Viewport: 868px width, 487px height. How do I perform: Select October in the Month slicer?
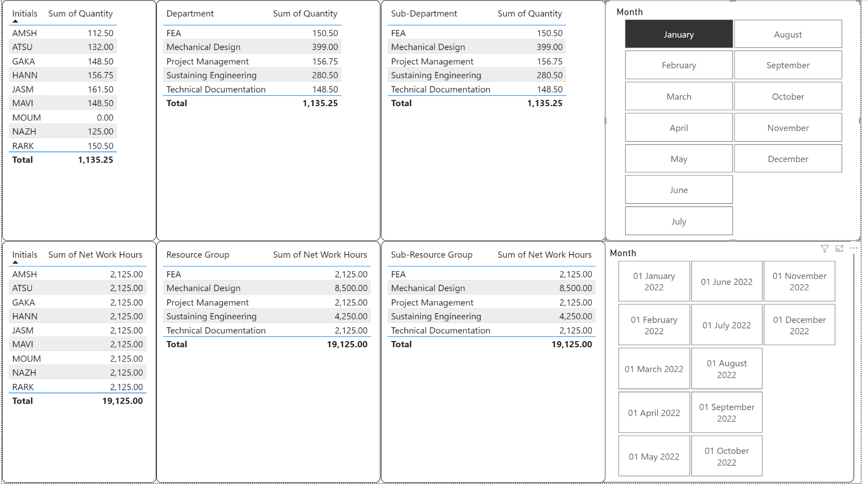(788, 96)
